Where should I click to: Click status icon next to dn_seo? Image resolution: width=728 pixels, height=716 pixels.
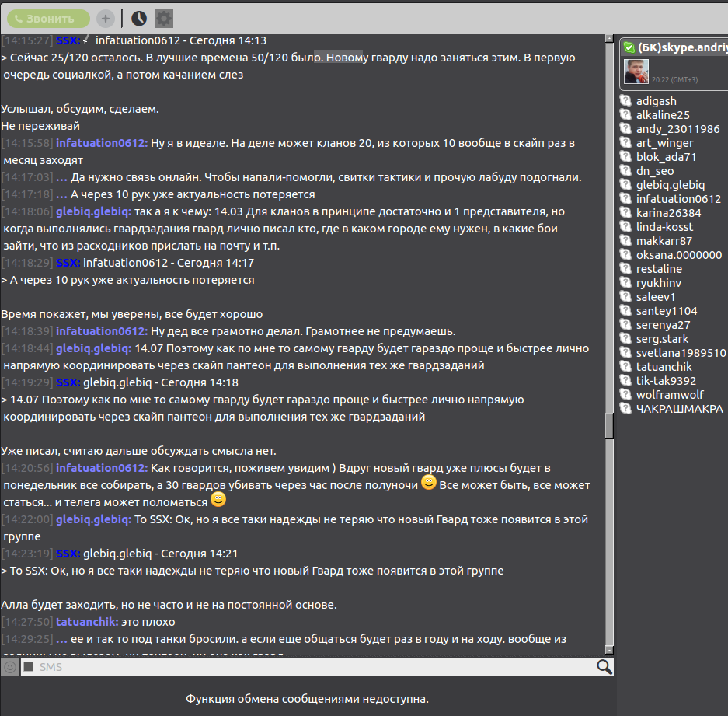(626, 170)
